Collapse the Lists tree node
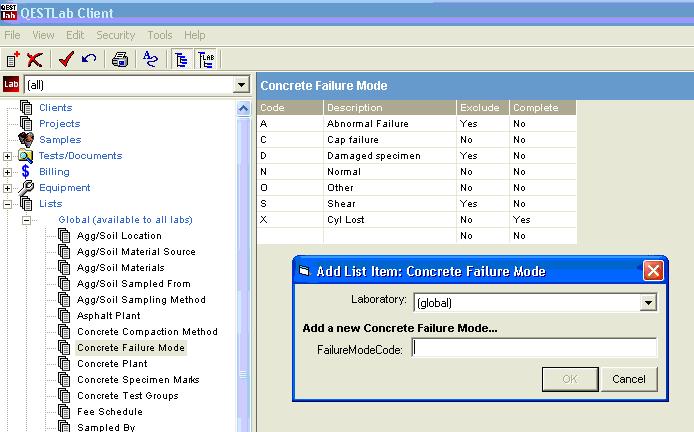 point(8,204)
